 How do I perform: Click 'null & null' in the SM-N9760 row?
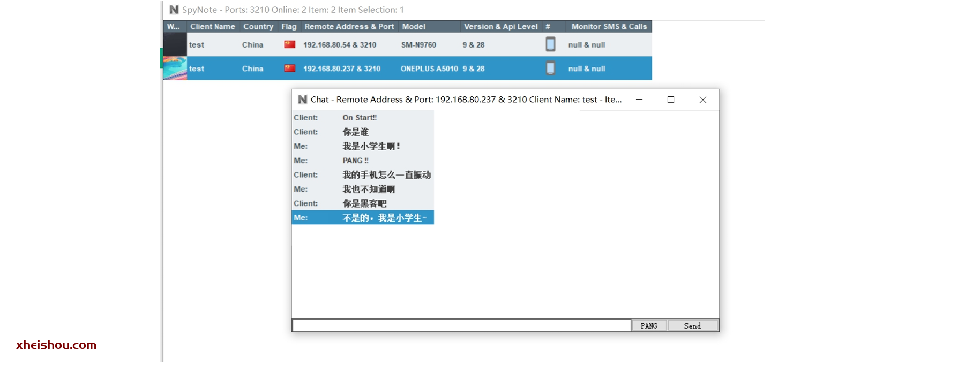tap(587, 45)
